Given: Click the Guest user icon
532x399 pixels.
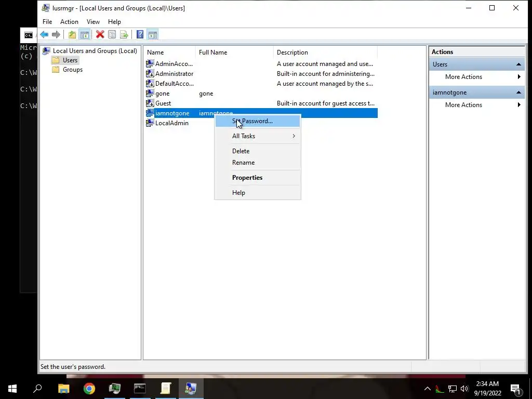Looking at the screenshot, I should click(150, 103).
